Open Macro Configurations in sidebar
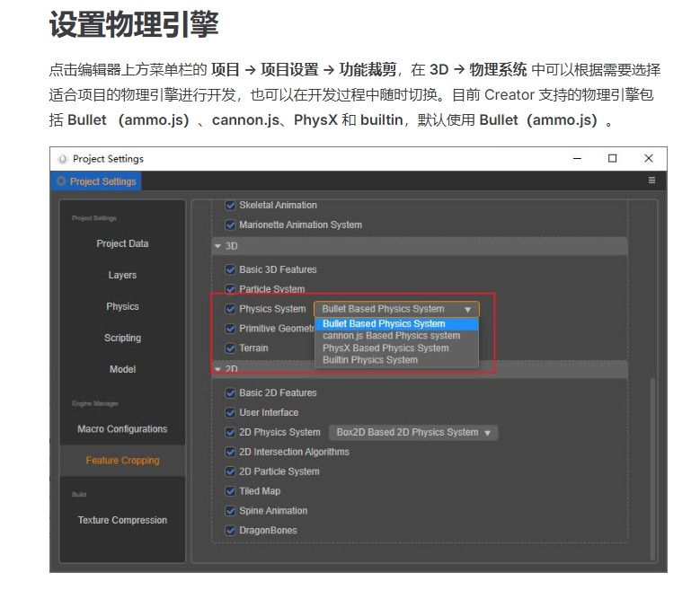This screenshot has height=599, width=700. pyautogui.click(x=122, y=429)
